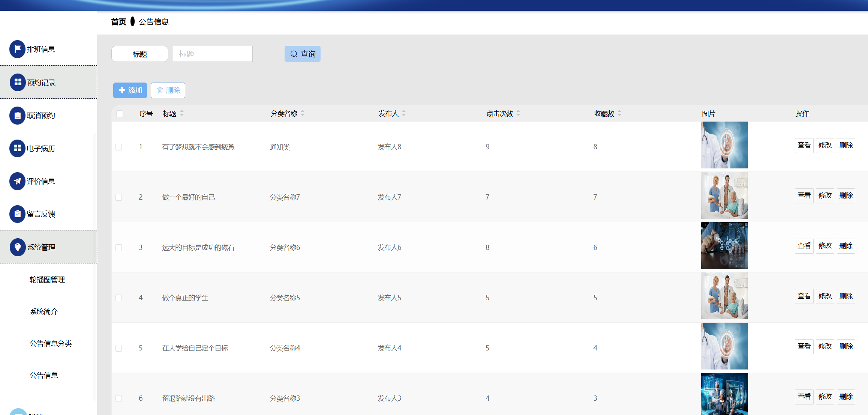868x415 pixels.
Task: Click the lightbulb icon beside 系统管理
Action: pyautogui.click(x=17, y=247)
